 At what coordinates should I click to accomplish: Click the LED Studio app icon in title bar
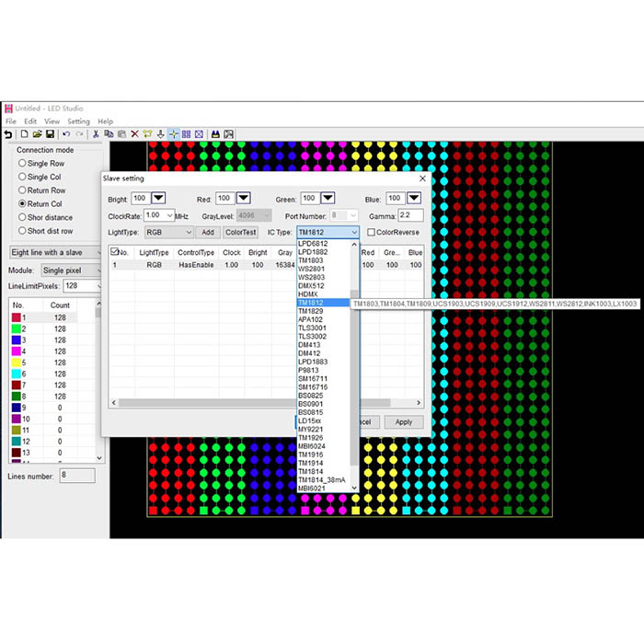8,109
